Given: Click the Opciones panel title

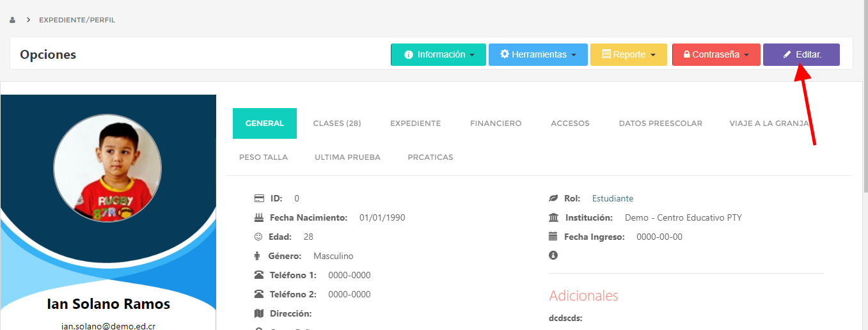Looking at the screenshot, I should pos(48,54).
